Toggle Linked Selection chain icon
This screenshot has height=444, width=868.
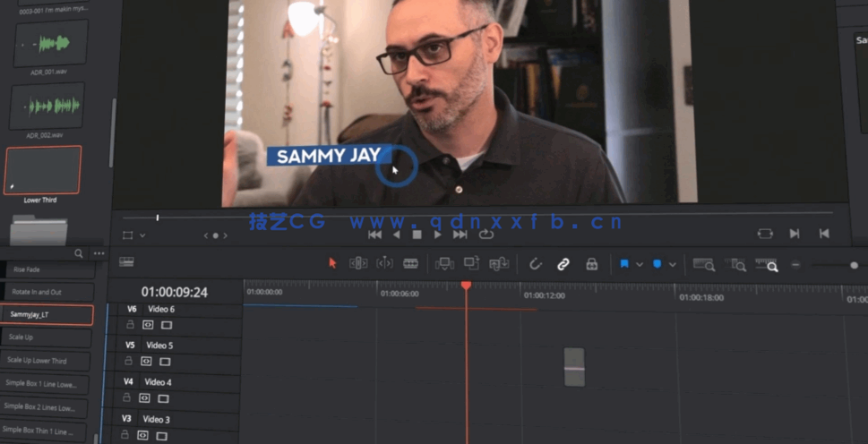coord(563,264)
